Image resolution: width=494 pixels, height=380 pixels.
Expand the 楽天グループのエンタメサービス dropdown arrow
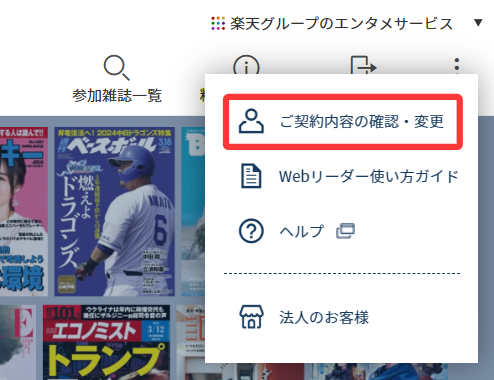(478, 23)
